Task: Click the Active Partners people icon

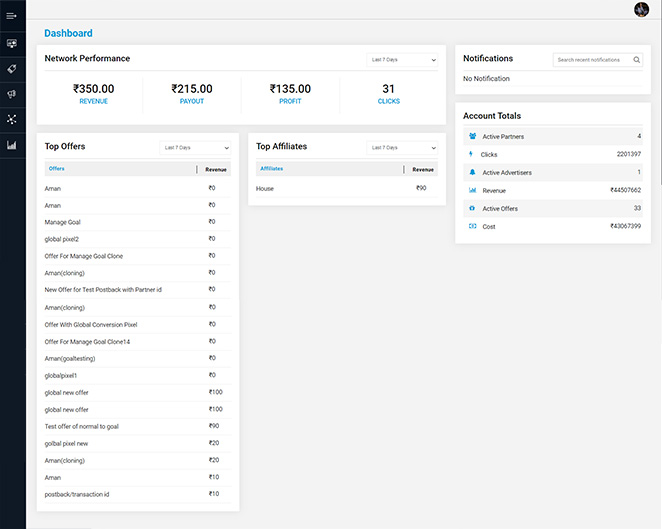Action: [x=472, y=136]
